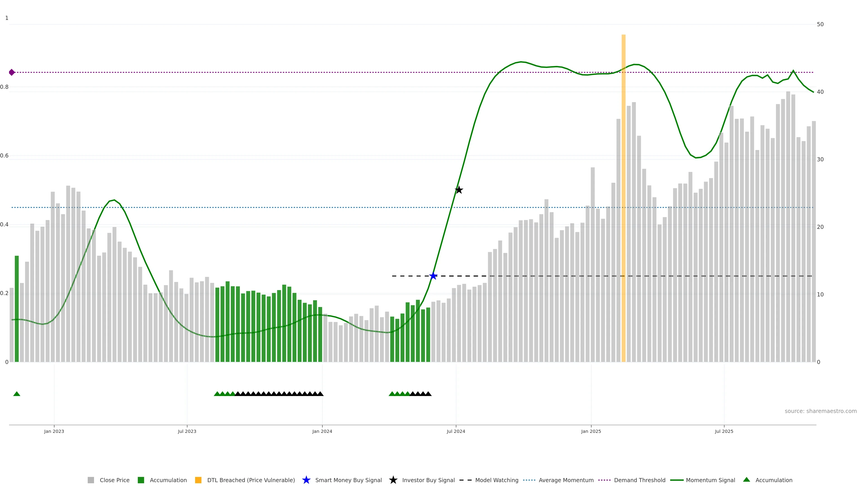The height and width of the screenshot is (488, 868).
Task: Click the Demand Threshold legend label
Action: click(x=639, y=480)
